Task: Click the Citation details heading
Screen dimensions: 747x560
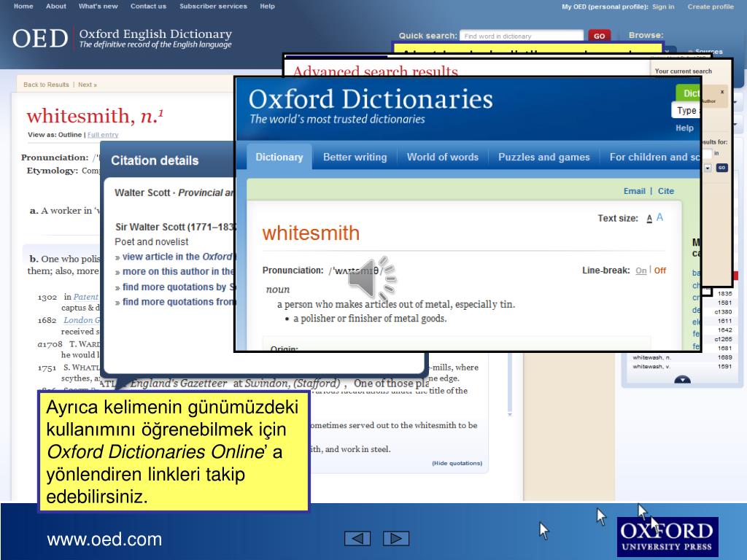Action: 155,160
